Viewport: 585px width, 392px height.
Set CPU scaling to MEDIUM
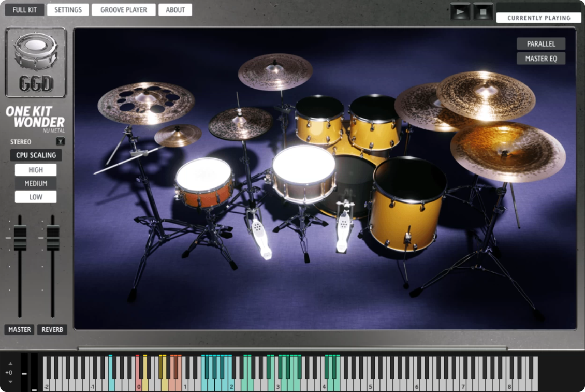coord(36,183)
